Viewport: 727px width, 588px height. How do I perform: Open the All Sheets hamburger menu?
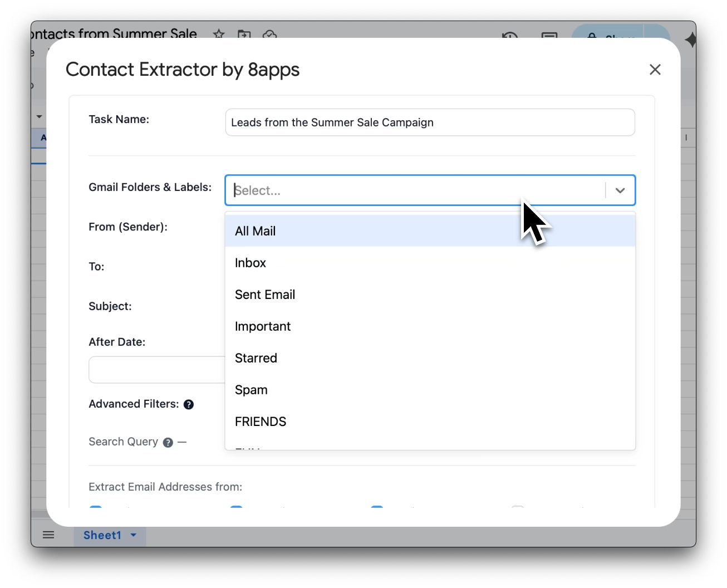pos(48,535)
